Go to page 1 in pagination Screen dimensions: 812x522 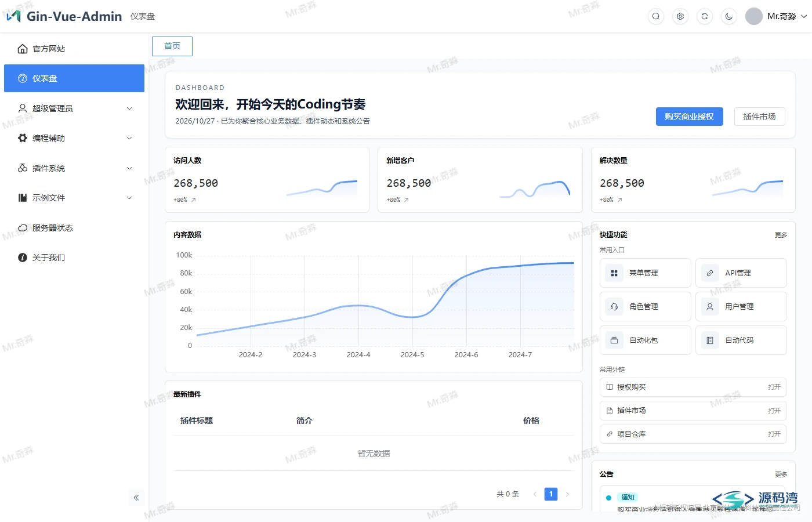click(x=551, y=494)
